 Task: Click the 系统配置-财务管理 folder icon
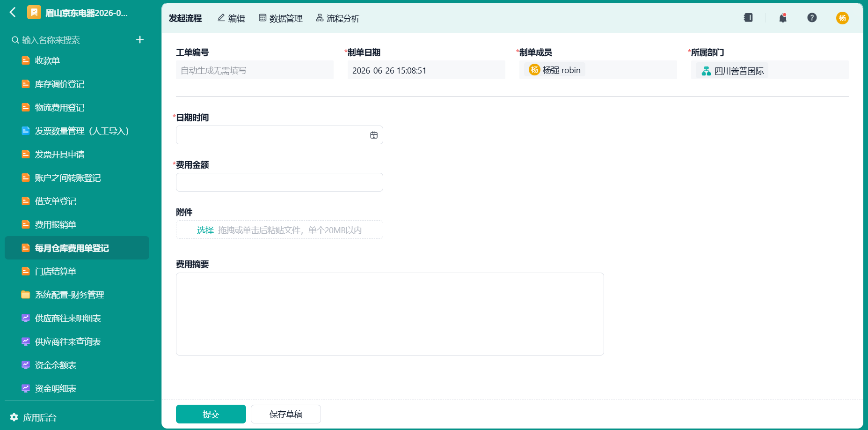click(26, 295)
